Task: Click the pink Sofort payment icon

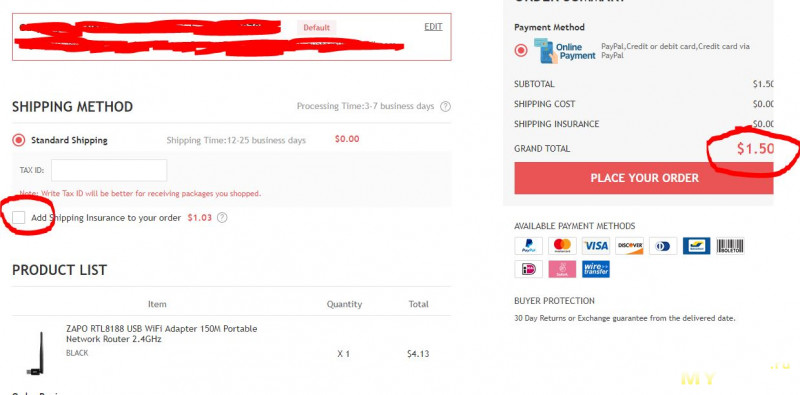Action: point(562,269)
